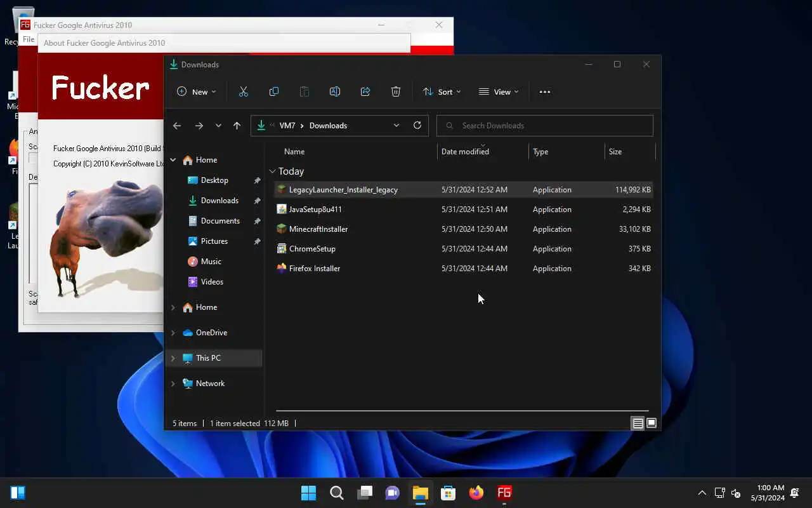Click the muted volume tray icon
The height and width of the screenshot is (508, 812).
(x=736, y=493)
